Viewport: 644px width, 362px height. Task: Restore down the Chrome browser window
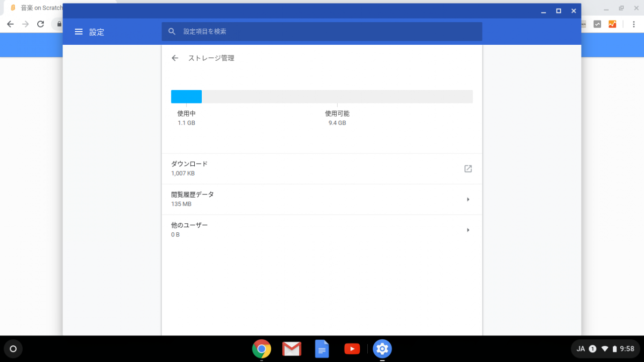(621, 8)
